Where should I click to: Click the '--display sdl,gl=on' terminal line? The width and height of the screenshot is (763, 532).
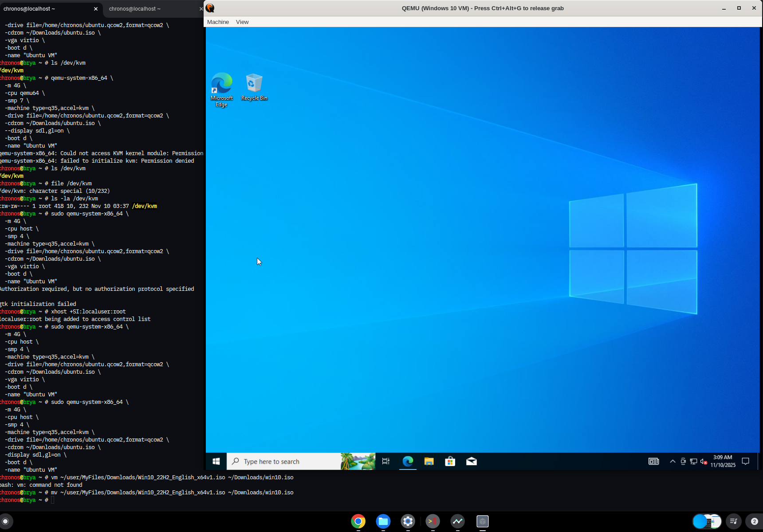point(37,131)
